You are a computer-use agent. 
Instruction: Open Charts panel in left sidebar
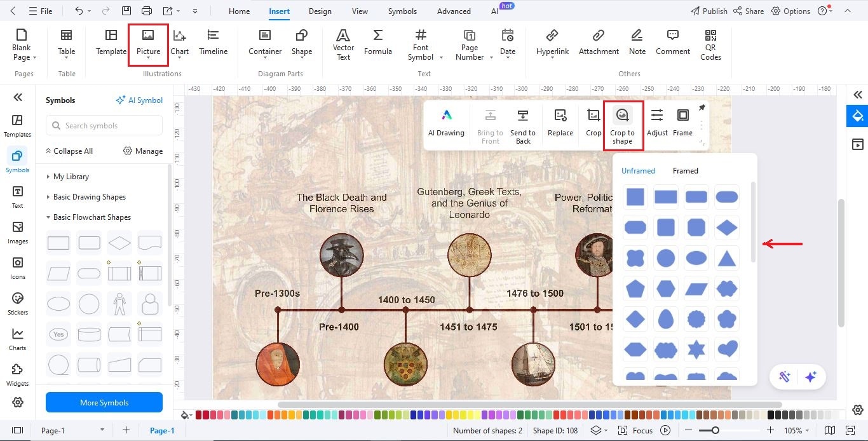(x=17, y=339)
